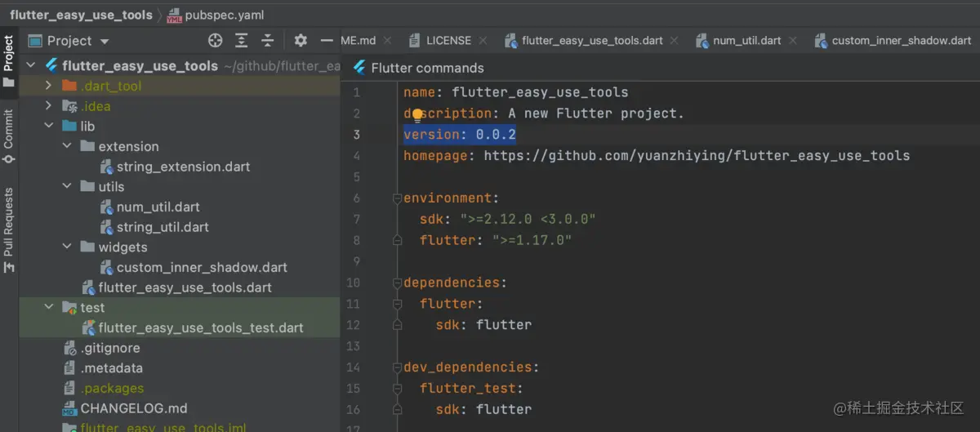This screenshot has width=980, height=432.
Task: Click the yellow intention lightbulb icon
Action: point(417,114)
